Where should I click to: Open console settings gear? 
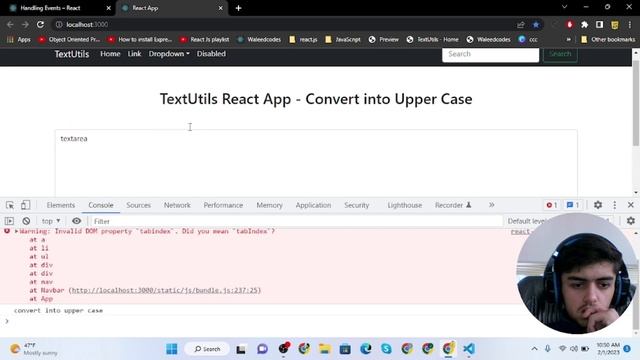click(631, 221)
